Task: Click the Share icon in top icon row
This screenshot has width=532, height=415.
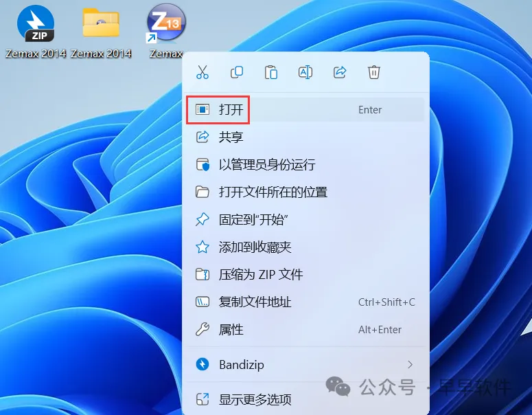Action: tap(340, 72)
